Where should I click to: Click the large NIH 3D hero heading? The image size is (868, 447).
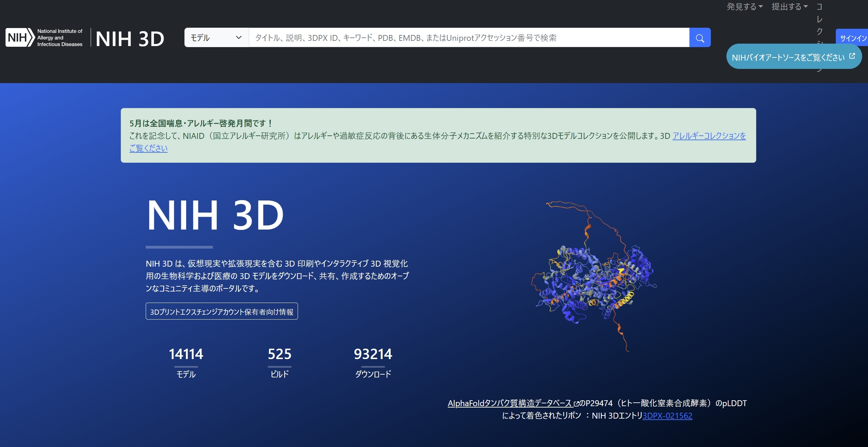tap(215, 215)
